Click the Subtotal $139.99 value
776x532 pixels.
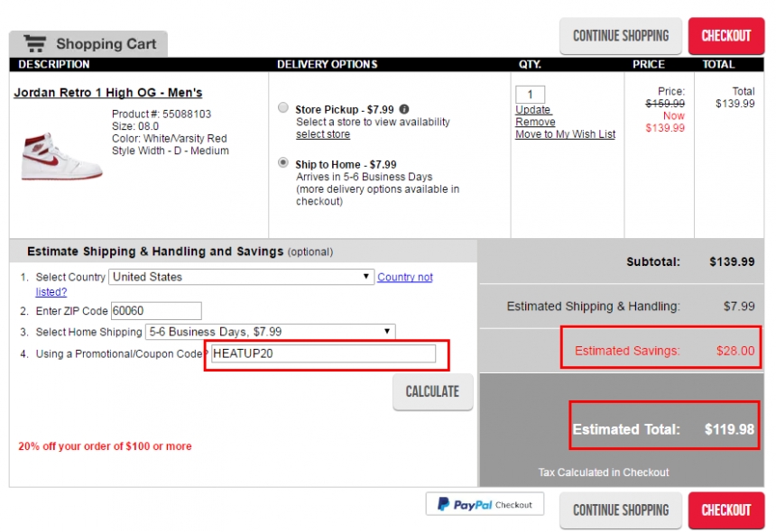click(732, 261)
